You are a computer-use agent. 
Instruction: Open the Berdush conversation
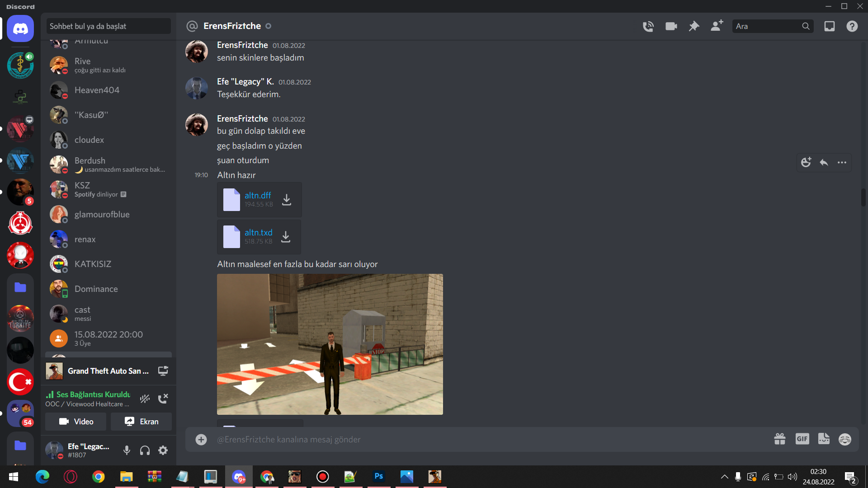click(x=108, y=164)
